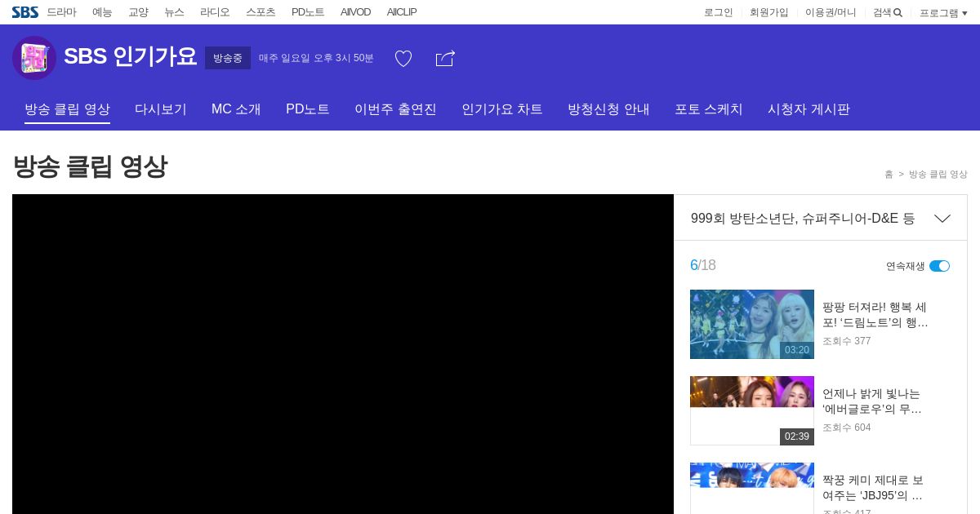Click the main video player area
The width and height of the screenshot is (980, 514).
click(x=343, y=354)
